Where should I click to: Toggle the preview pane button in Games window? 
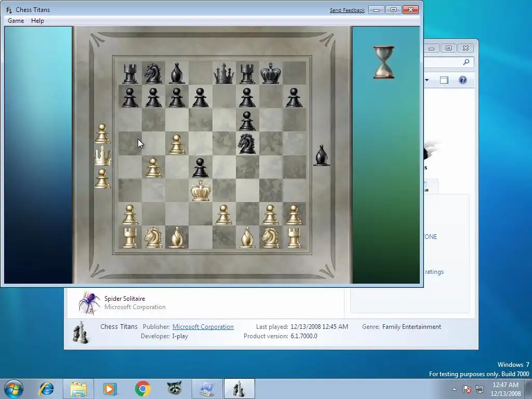pyautogui.click(x=444, y=80)
